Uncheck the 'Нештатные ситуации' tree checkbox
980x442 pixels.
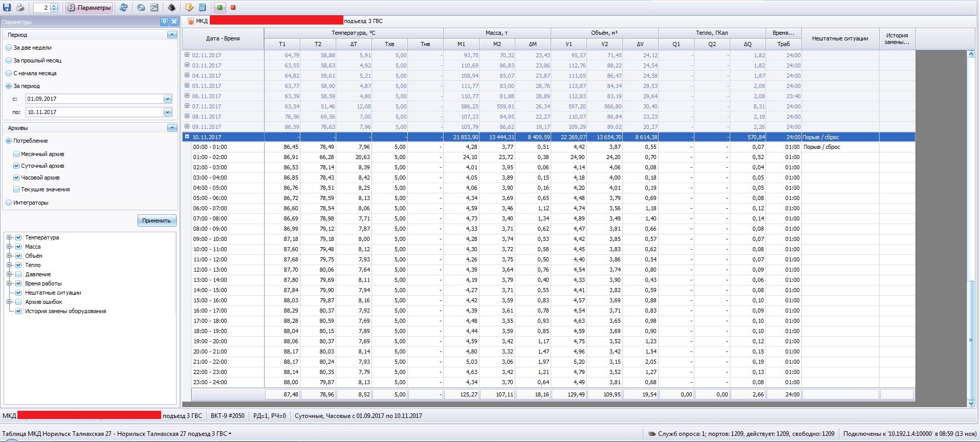pyautogui.click(x=18, y=293)
